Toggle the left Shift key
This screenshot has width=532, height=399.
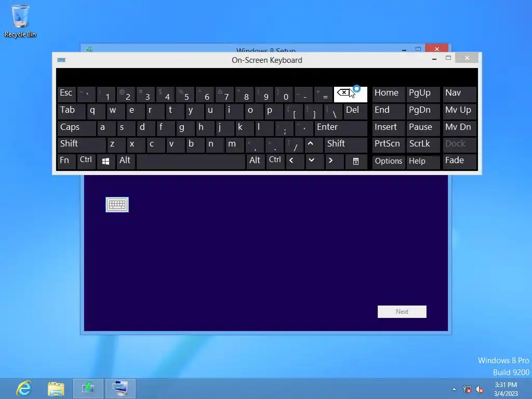[82, 144]
